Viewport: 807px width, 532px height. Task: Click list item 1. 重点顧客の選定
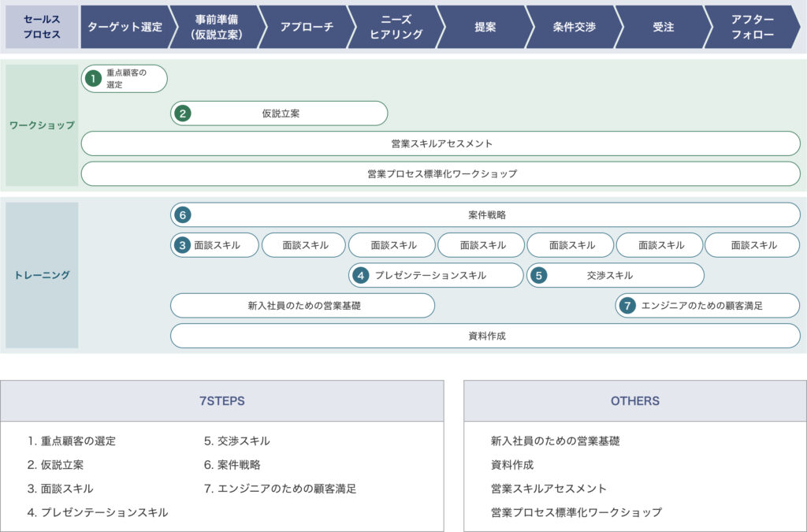[72, 441]
